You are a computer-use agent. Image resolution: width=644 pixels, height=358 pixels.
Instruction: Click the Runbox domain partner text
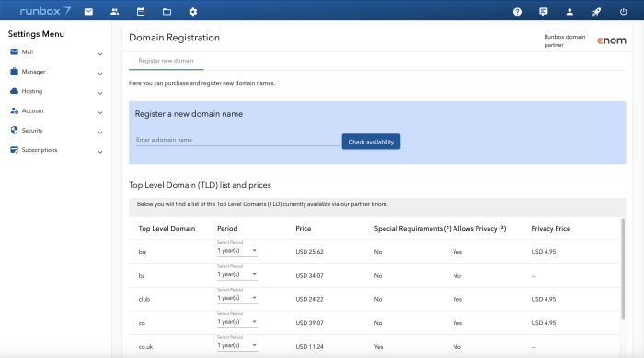(565, 40)
